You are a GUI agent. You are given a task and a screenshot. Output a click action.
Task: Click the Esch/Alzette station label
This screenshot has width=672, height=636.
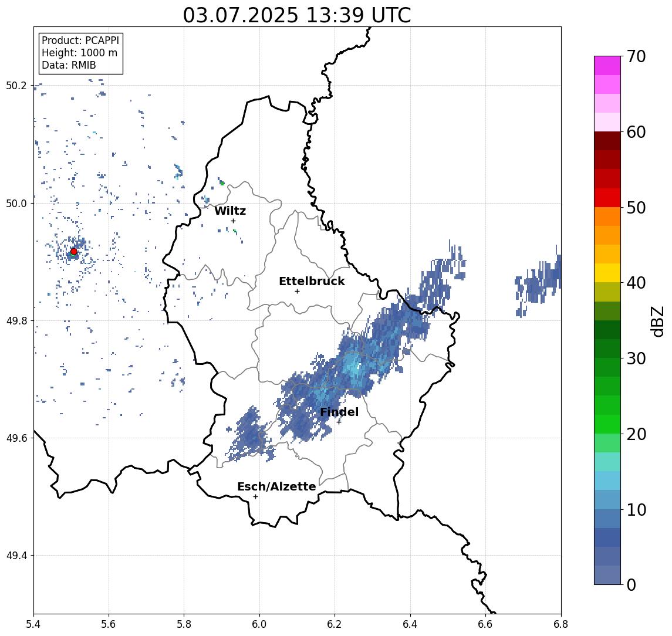coord(276,486)
